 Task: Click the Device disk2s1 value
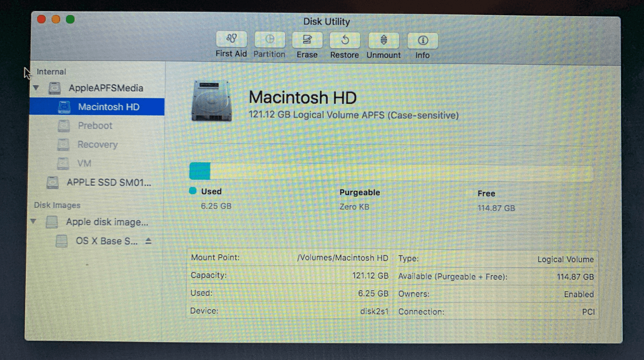tap(374, 311)
